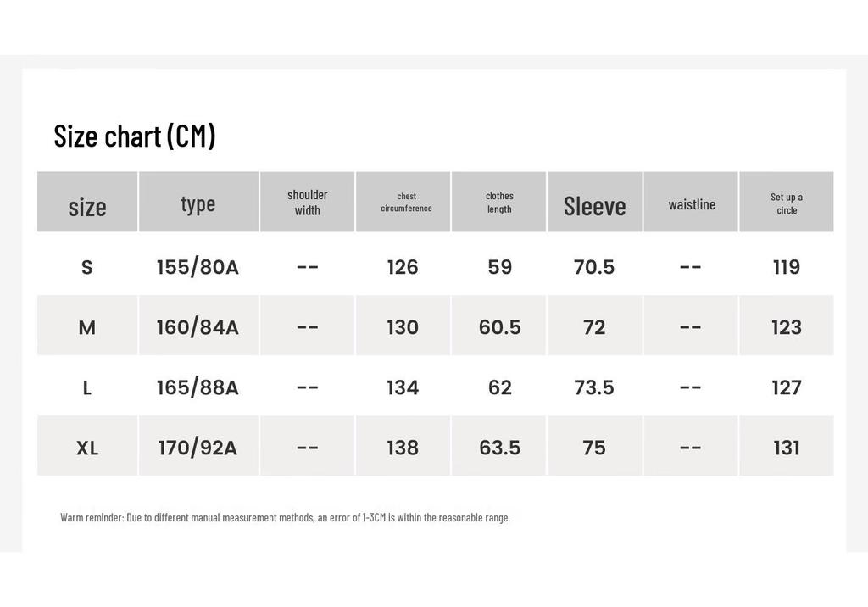Image resolution: width=868 pixels, height=607 pixels.
Task: Click clothes length value 63.5
Action: pos(500,448)
